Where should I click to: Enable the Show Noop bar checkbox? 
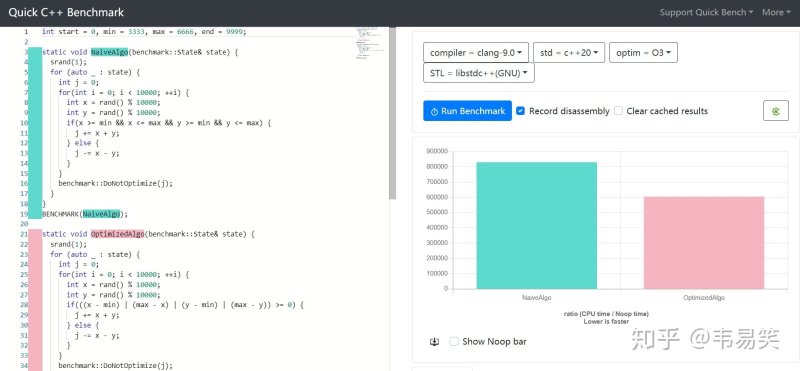(454, 341)
